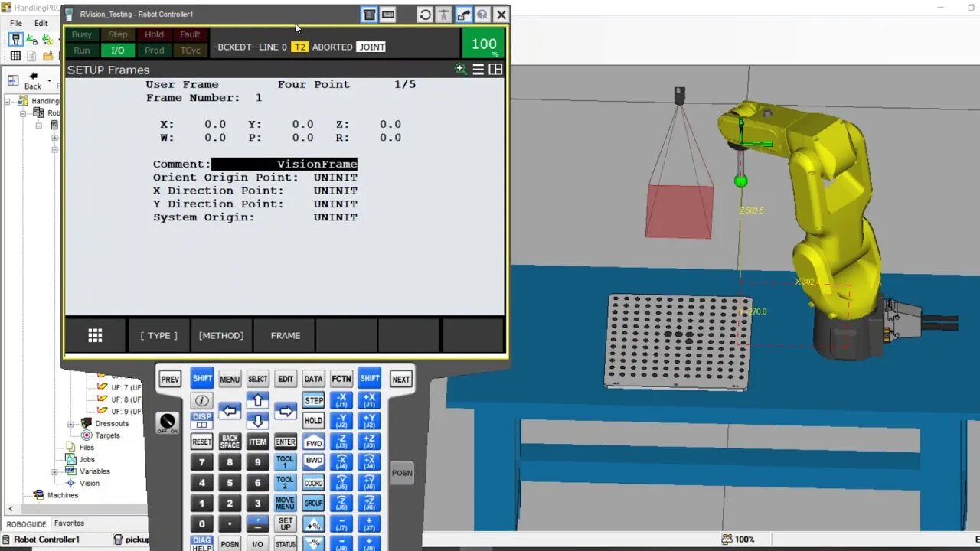Click the MENU key on the pendant
Image resolution: width=980 pixels, height=551 pixels.
coord(230,379)
